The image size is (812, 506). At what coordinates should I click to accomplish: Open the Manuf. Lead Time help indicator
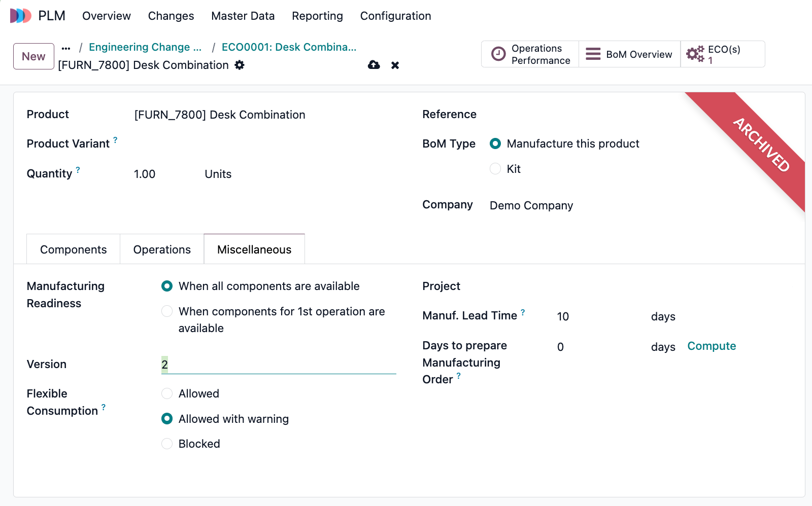(x=523, y=311)
